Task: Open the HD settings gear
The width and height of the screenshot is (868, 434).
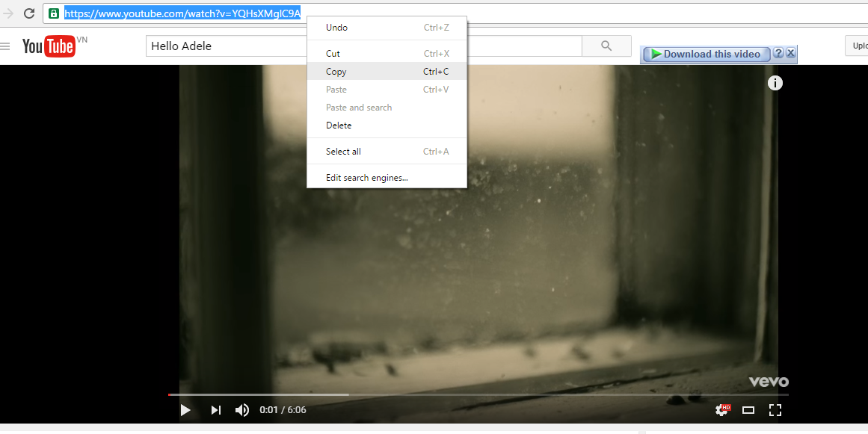Action: tap(722, 409)
